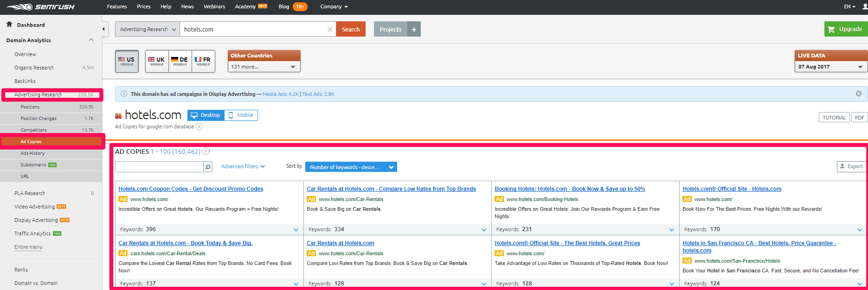This screenshot has height=290, width=868.
Task: Clear the hotels.com search field with X icon
Action: tap(329, 29)
